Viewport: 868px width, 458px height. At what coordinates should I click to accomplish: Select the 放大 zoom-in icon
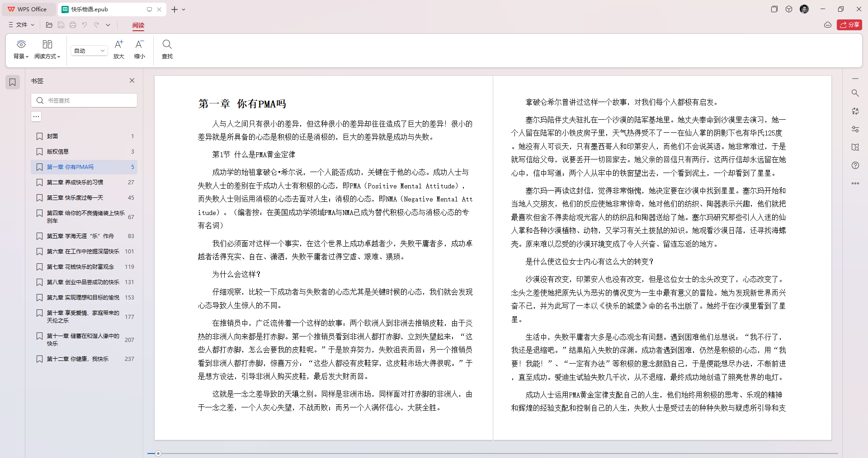click(x=118, y=49)
